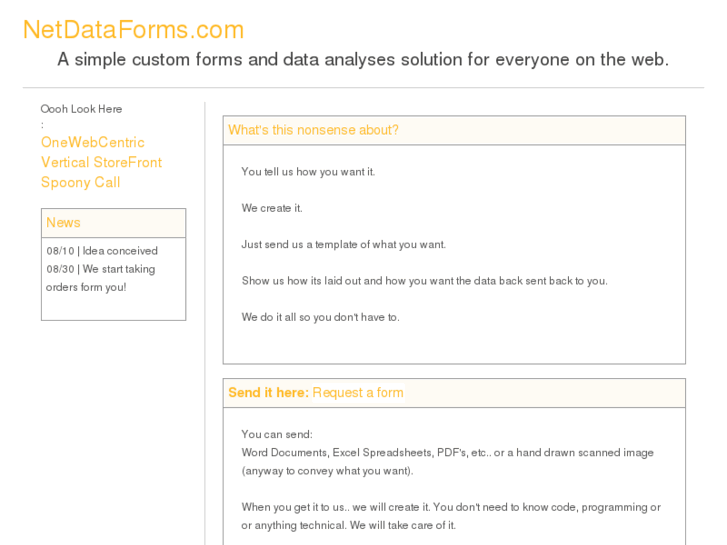Click the "We do it all" sentence
This screenshot has width=727, height=545.
pos(320,317)
